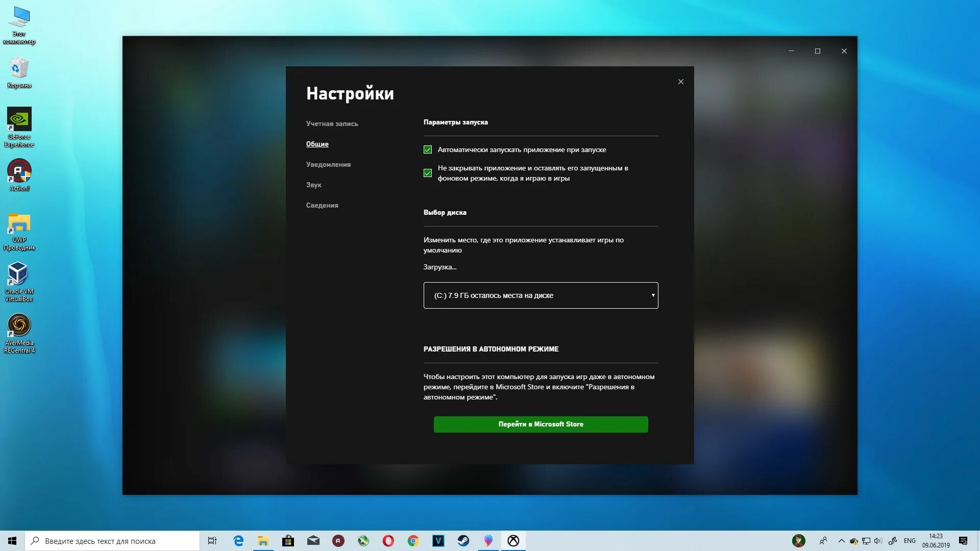Launch Opera browser from taskbar
Image resolution: width=980 pixels, height=551 pixels.
coord(388,541)
